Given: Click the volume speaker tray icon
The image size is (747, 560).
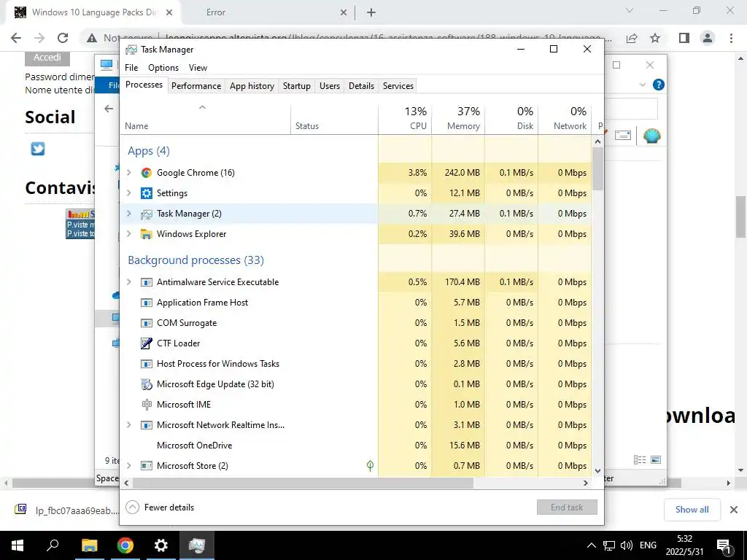Looking at the screenshot, I should click(x=627, y=545).
